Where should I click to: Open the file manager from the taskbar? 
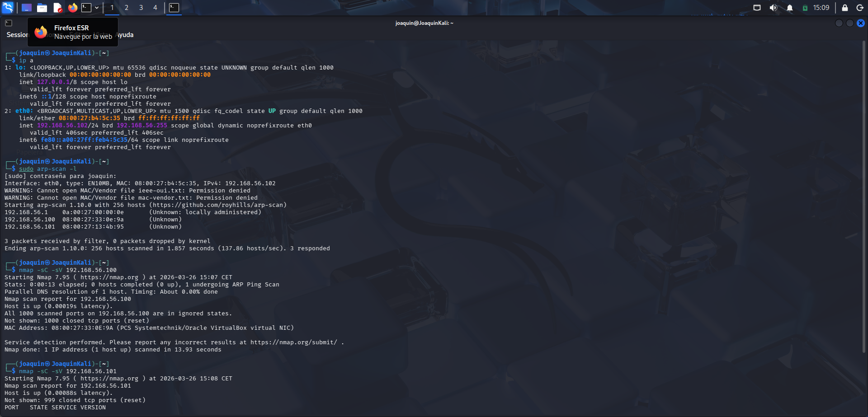coord(42,7)
